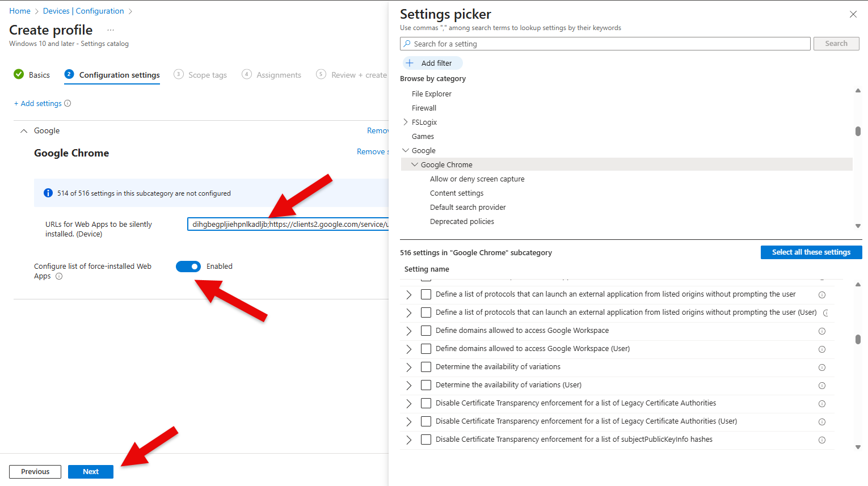Open the ellipsis menu next to Create profile

[111, 30]
